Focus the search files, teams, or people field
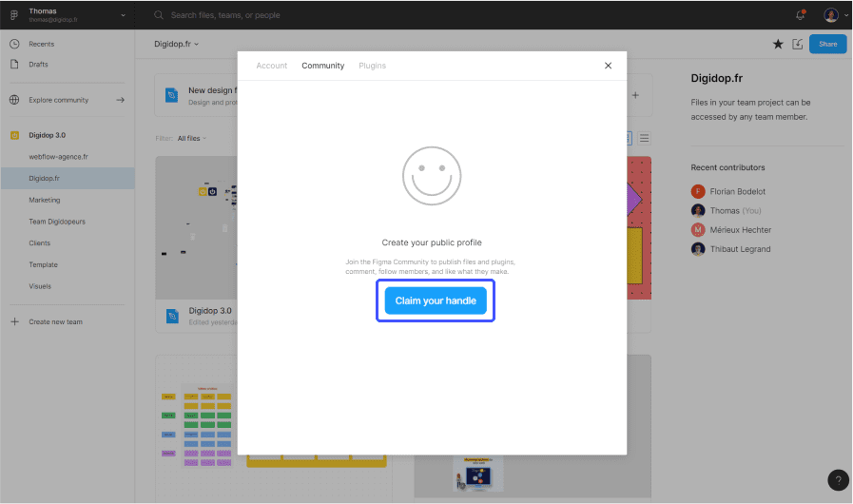 click(x=225, y=15)
